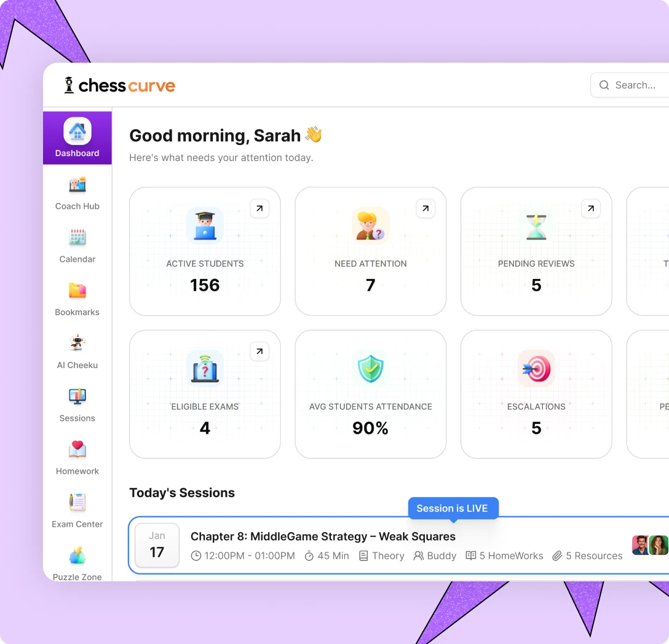
Task: Click the 12:00PM - 01:00PM time
Action: pos(243,556)
